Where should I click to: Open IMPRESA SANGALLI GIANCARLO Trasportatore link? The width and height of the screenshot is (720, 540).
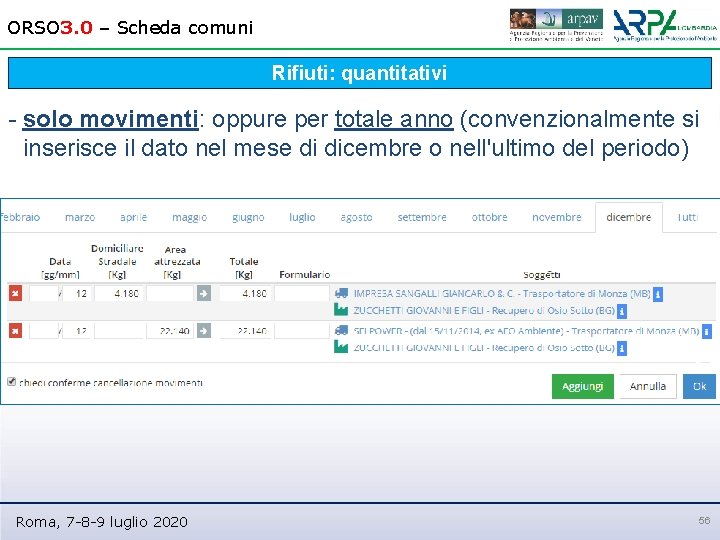501,293
